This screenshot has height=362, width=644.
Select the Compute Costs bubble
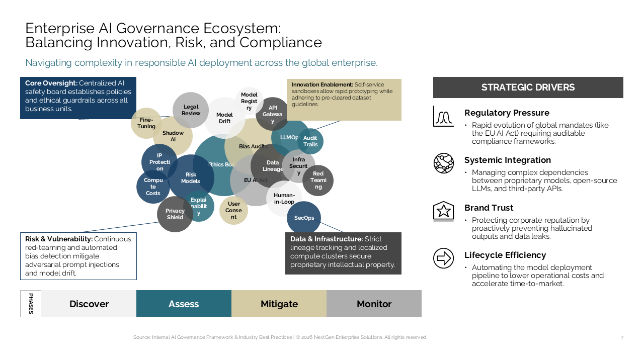pyautogui.click(x=153, y=187)
